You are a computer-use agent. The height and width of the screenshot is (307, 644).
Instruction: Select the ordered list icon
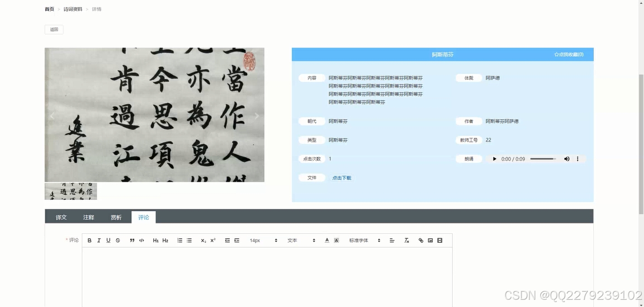[179, 240]
